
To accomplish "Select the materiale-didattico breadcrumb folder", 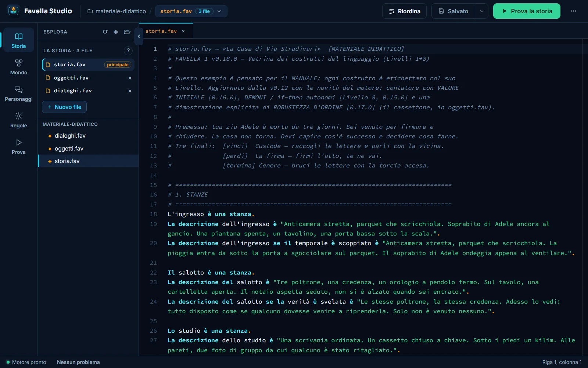I will tap(116, 11).
